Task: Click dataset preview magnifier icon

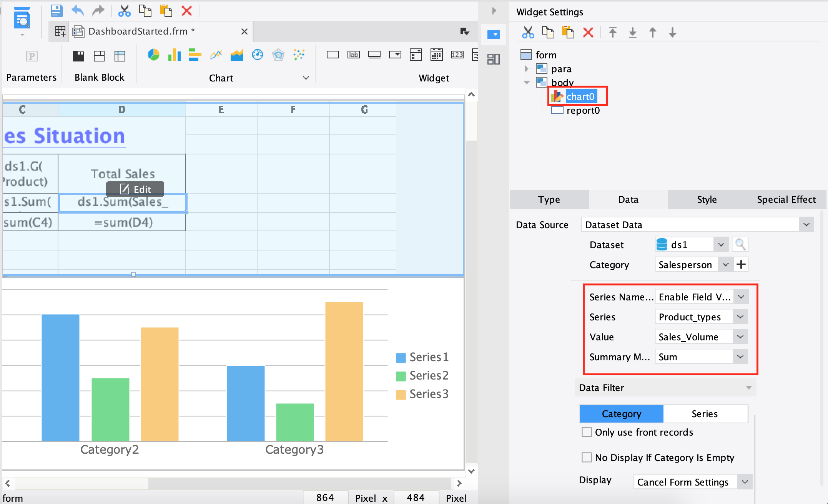Action: (740, 244)
